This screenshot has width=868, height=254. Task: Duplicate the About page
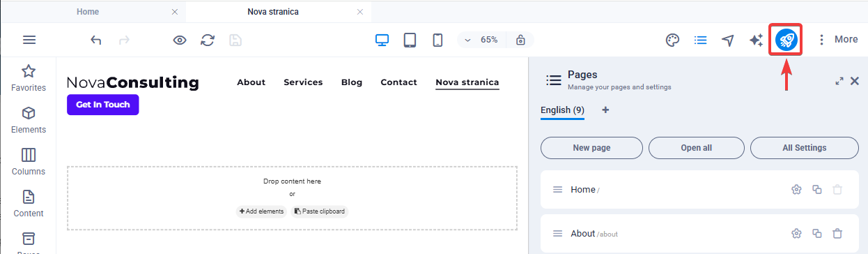coord(817,234)
